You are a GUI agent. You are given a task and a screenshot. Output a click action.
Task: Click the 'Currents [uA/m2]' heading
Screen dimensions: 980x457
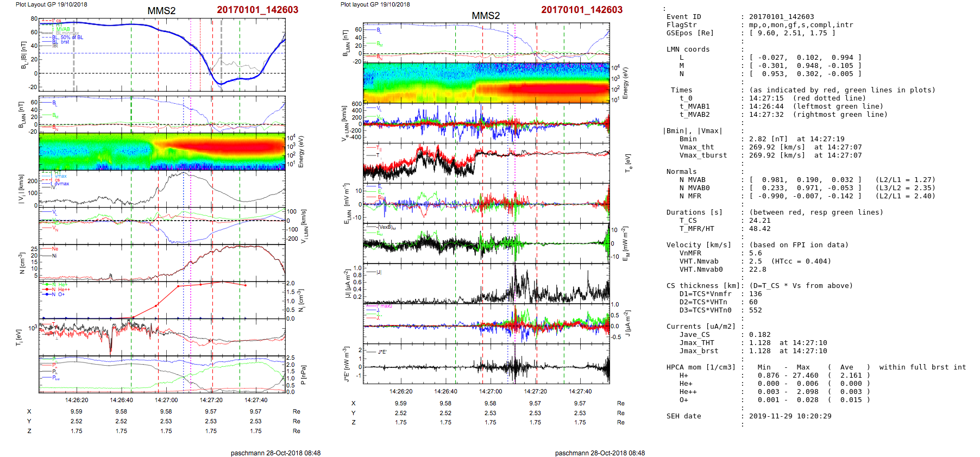click(x=701, y=327)
